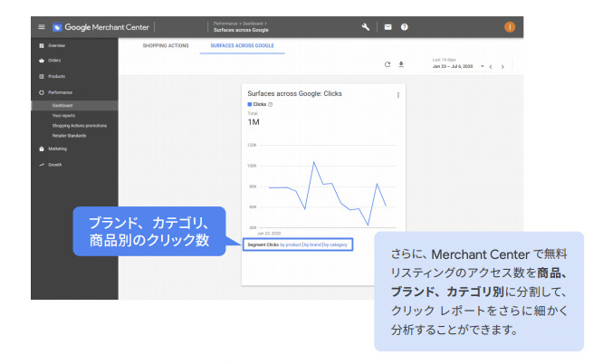Segment clicks by product
The height and width of the screenshot is (364, 603).
click(290, 244)
